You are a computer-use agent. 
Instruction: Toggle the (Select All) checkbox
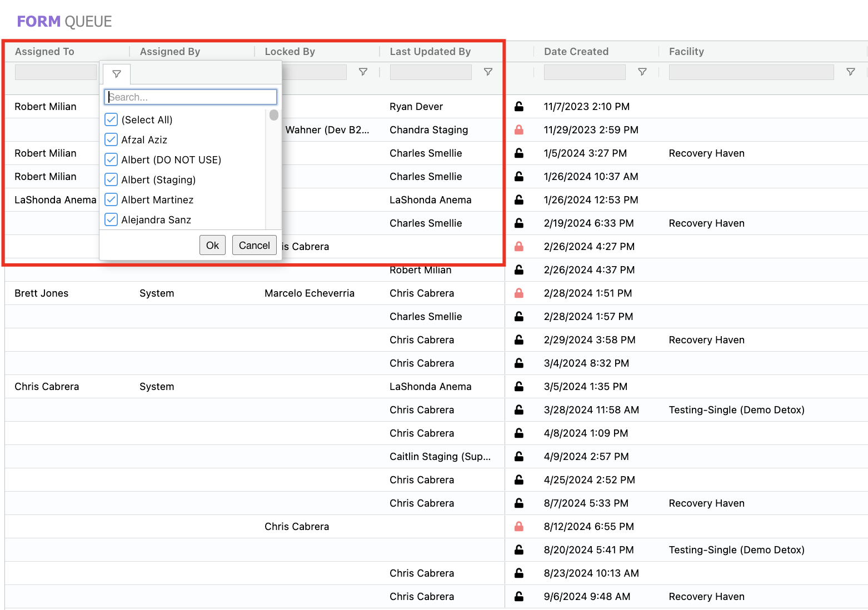point(111,120)
